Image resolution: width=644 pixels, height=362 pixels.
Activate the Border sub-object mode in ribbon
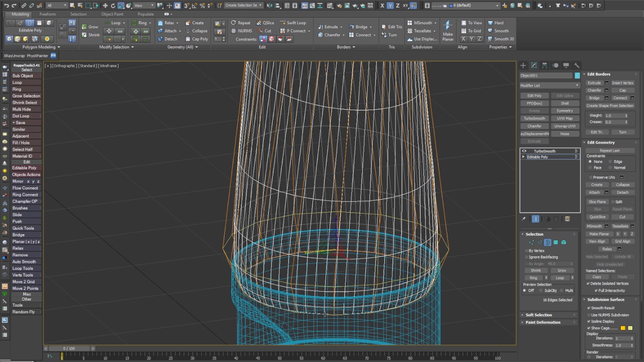30,23
